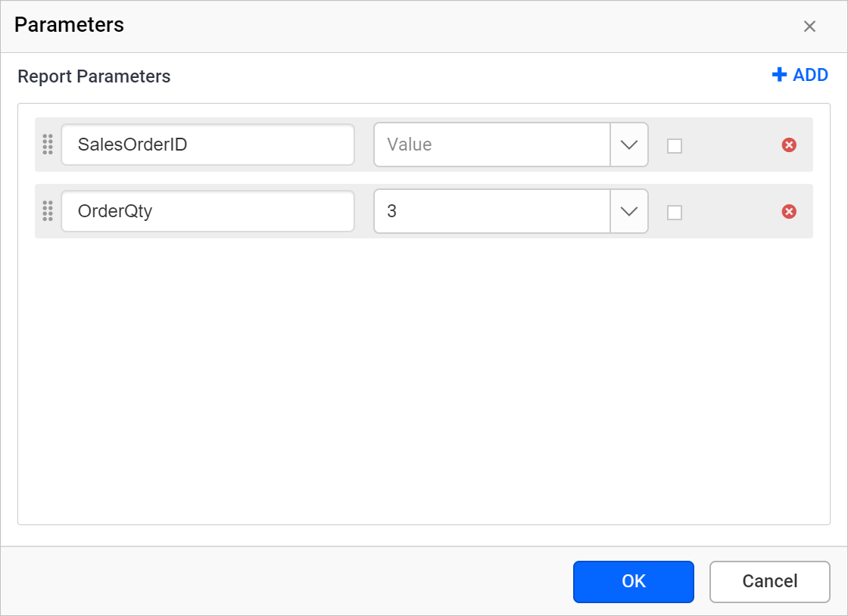848x616 pixels.
Task: Grab the OrderQty row drag handle
Action: pos(48,211)
